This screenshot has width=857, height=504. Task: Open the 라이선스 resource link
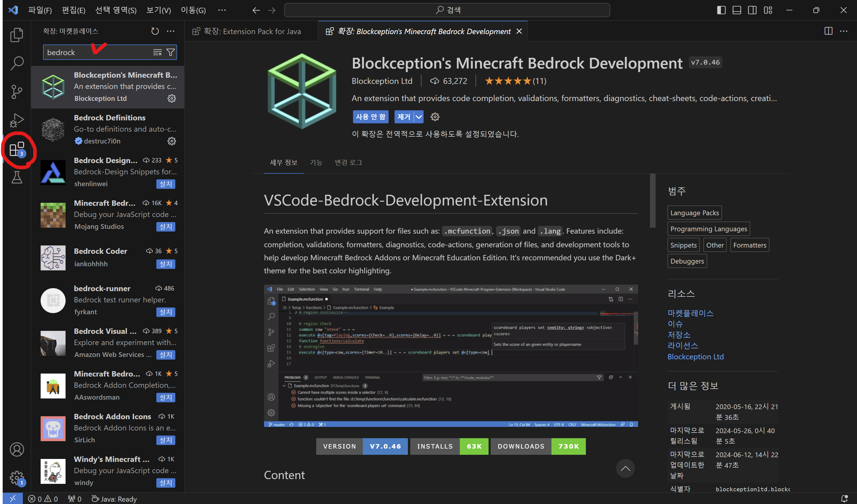pyautogui.click(x=682, y=346)
